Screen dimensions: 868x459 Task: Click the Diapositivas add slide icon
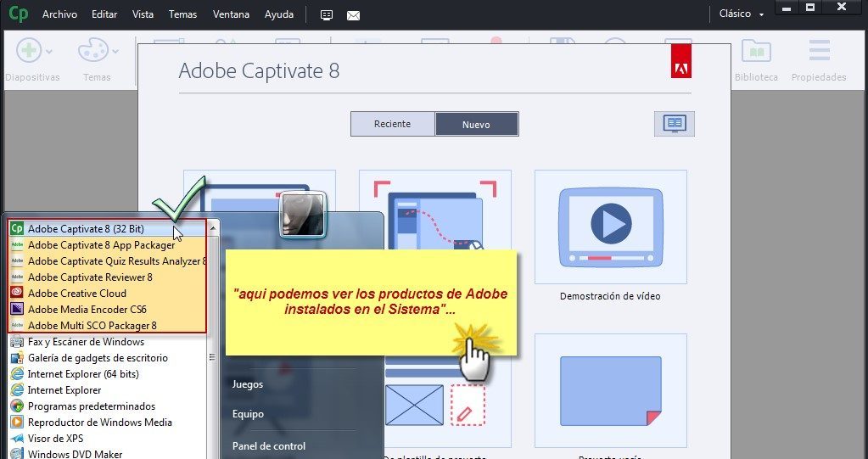[29, 51]
